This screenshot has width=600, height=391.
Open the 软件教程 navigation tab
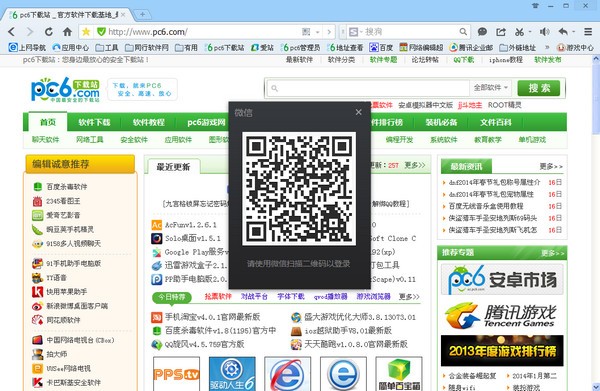(x=148, y=122)
